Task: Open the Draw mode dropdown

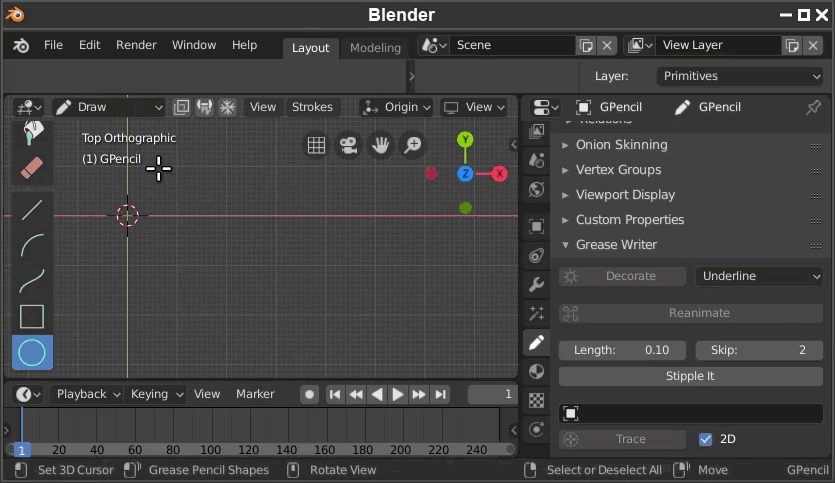Action: pos(109,107)
